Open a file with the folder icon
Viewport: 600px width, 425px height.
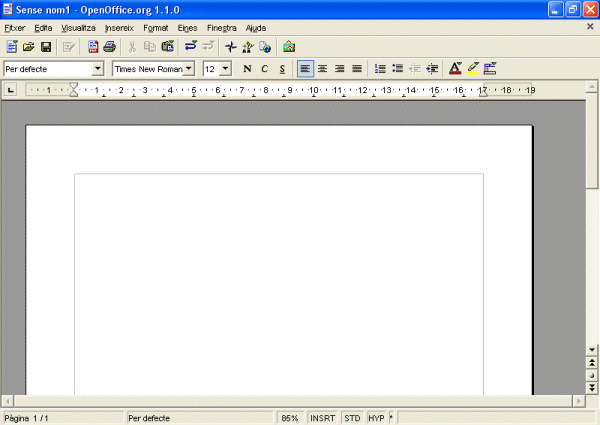click(29, 47)
